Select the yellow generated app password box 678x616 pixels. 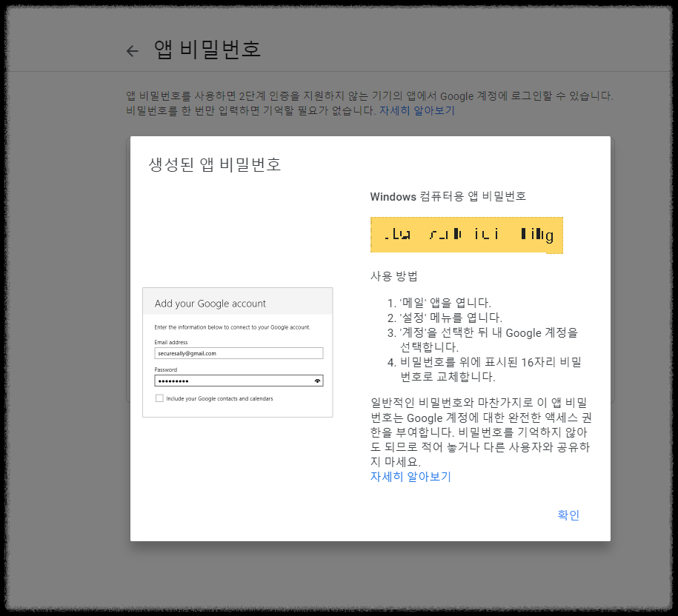467,235
